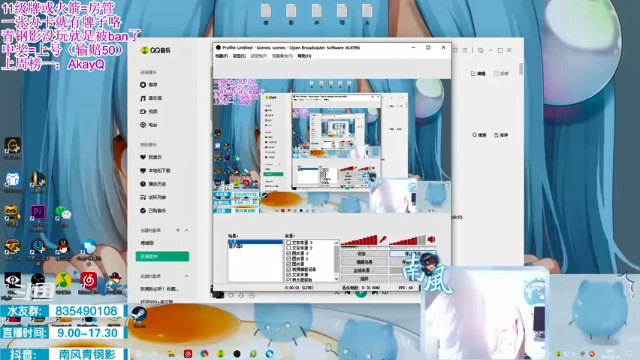Open WeChat desktop shortcut
This screenshot has height=360, width=640.
(x=63, y=216)
